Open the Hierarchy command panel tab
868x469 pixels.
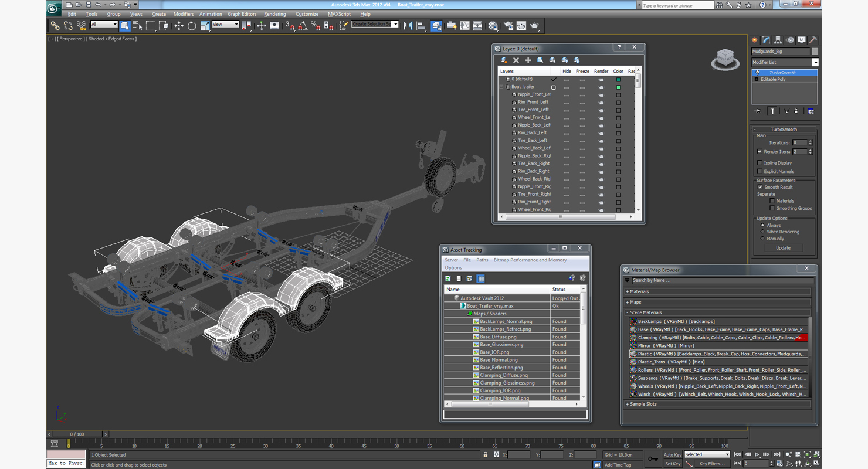778,40
